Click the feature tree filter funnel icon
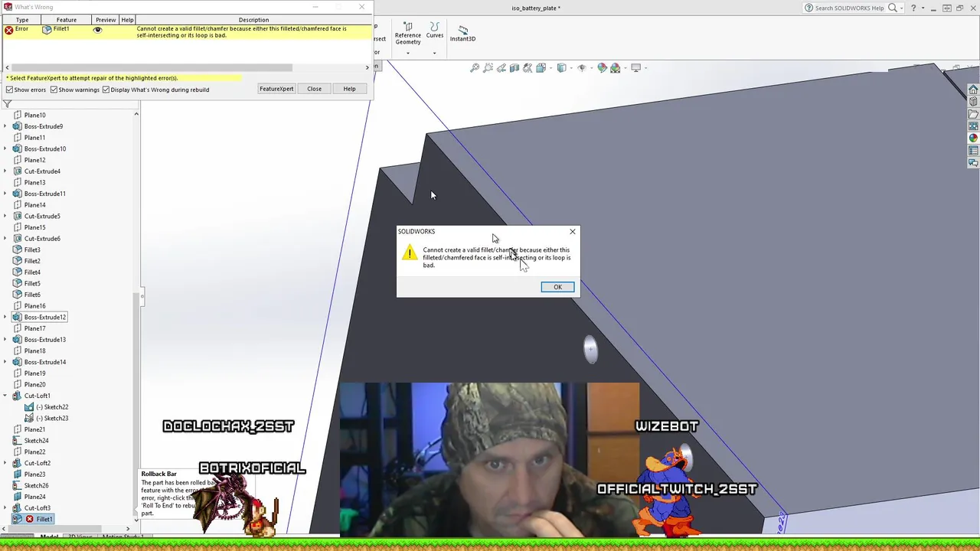The image size is (980, 551). [7, 104]
